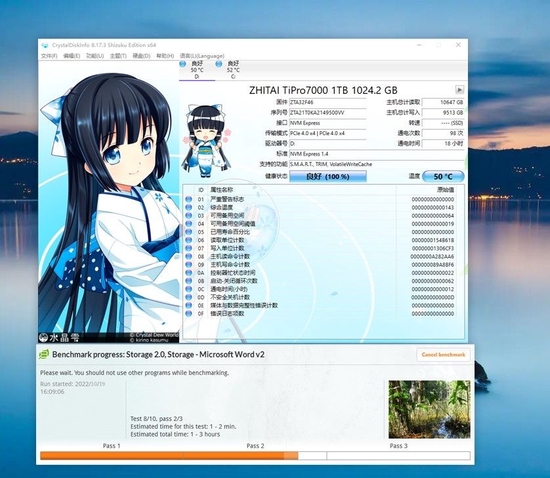550x478 pixels.
Task: Click the interface field NVM Express
Action: point(328,123)
